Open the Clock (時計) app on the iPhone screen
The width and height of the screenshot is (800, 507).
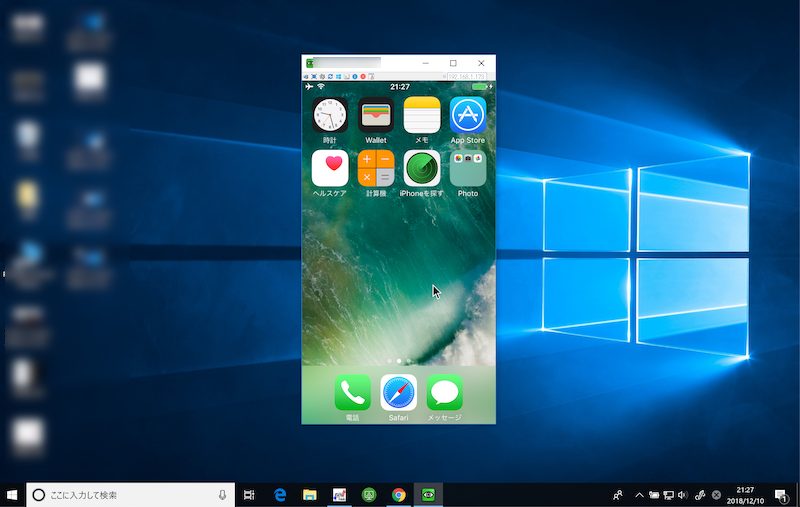tap(330, 115)
